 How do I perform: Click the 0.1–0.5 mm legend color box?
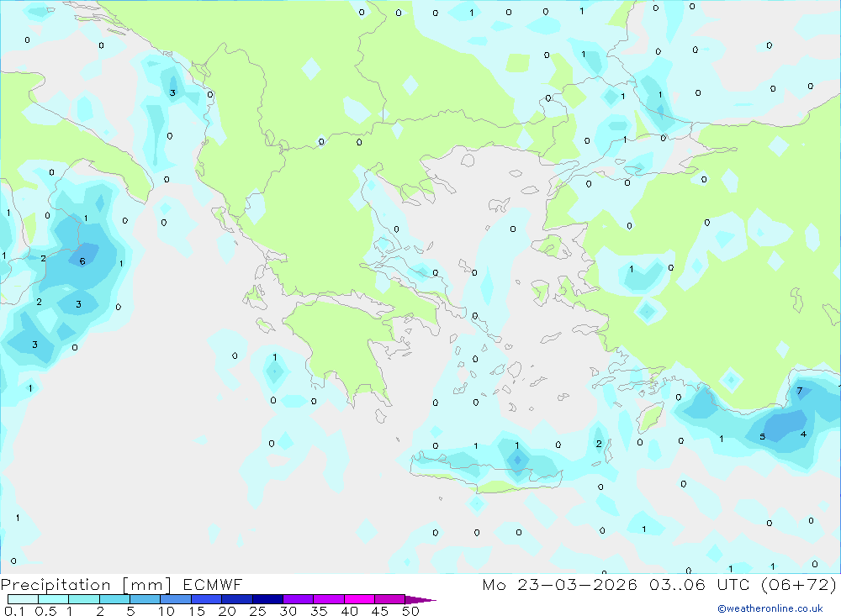click(23, 599)
